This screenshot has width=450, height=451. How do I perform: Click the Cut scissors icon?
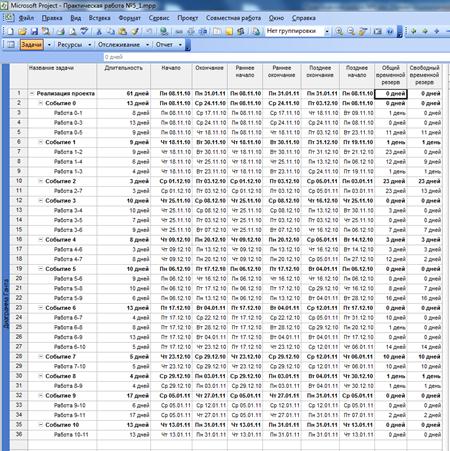99,31
